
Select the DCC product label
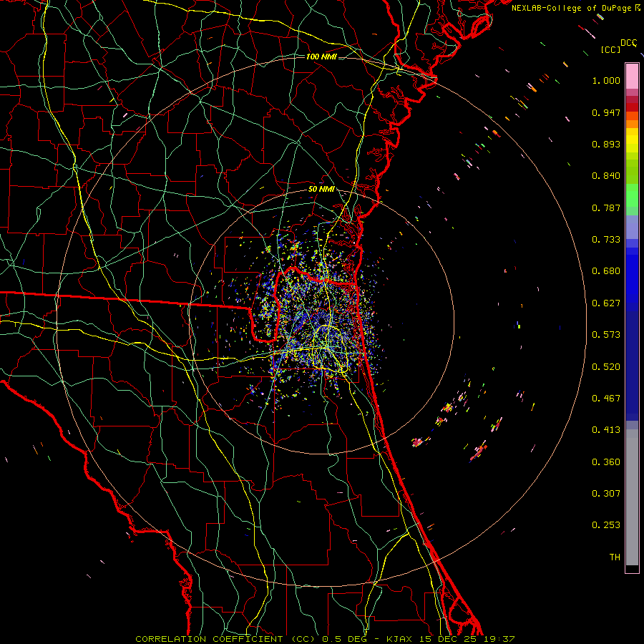[x=629, y=43]
